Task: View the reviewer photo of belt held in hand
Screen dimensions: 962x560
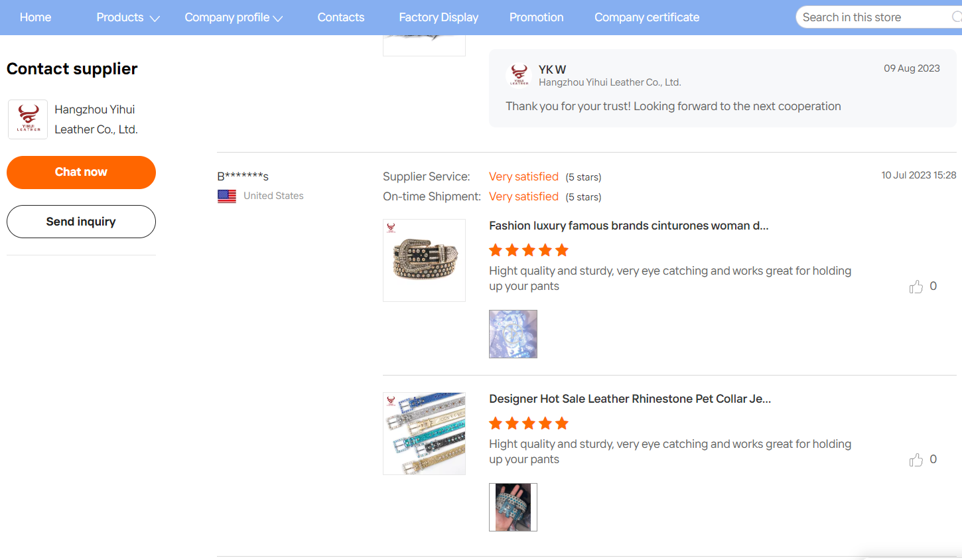Action: [513, 507]
